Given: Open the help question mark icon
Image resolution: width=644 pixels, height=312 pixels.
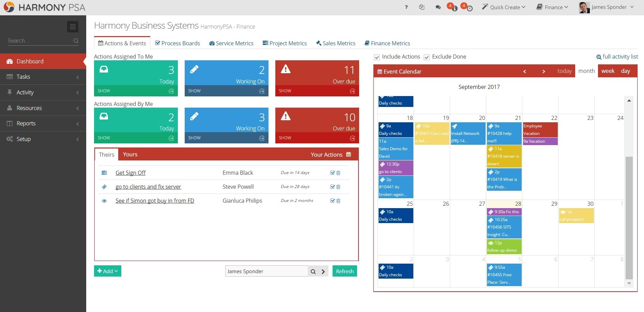Looking at the screenshot, I should tap(406, 7).
